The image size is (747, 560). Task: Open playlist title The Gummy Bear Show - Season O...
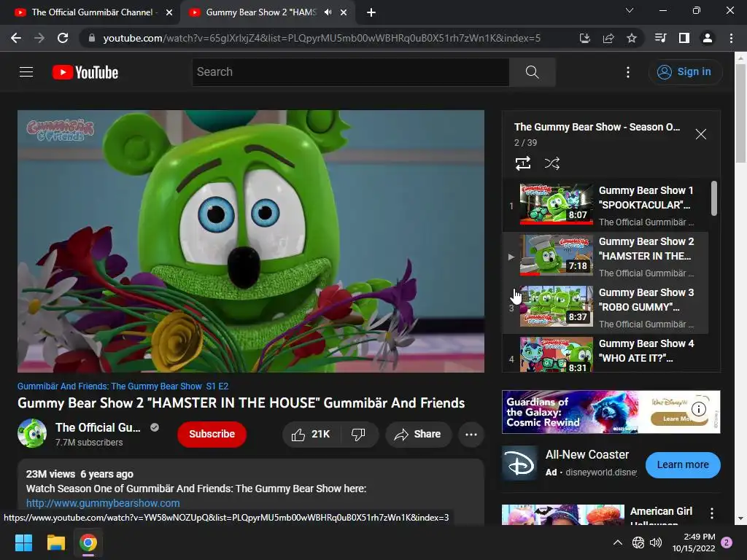click(x=597, y=127)
